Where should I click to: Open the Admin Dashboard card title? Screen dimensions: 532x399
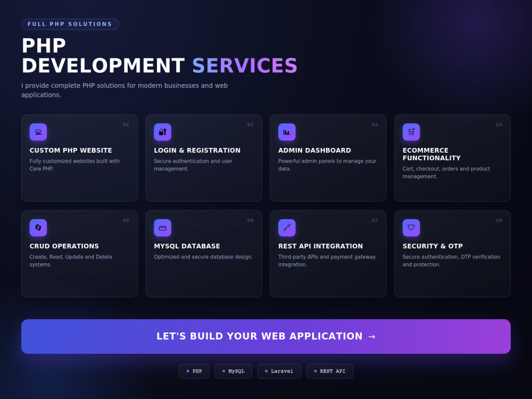(x=314, y=151)
